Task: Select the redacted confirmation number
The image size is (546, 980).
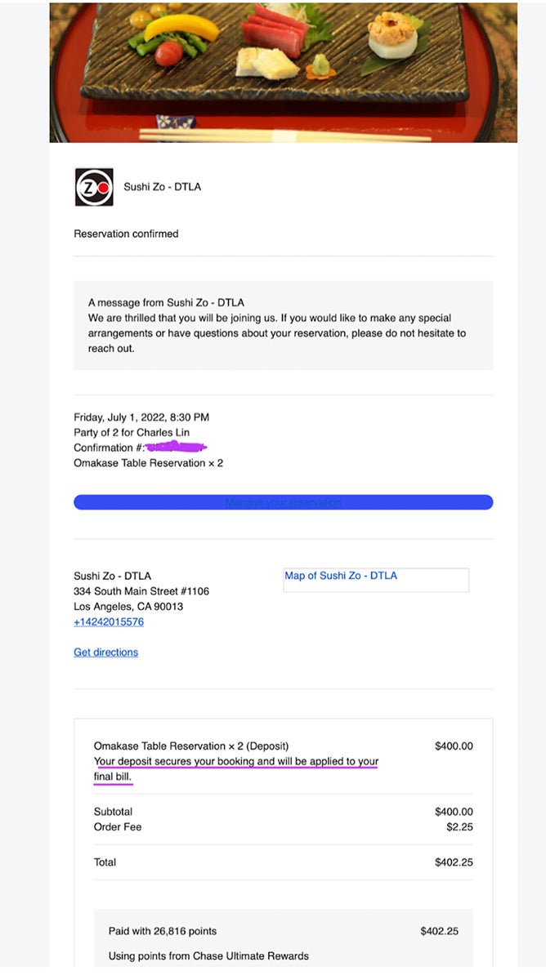Action: tap(176, 447)
